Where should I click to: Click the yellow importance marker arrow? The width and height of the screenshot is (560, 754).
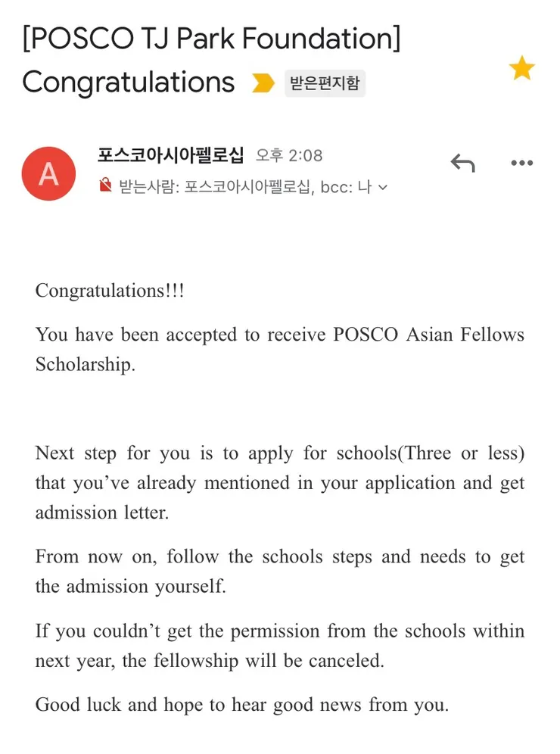[263, 83]
